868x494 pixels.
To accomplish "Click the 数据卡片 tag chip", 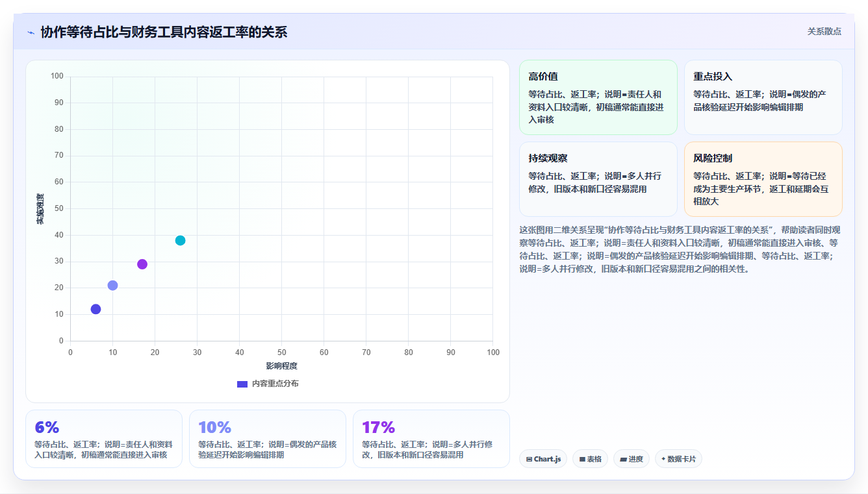I will [678, 459].
